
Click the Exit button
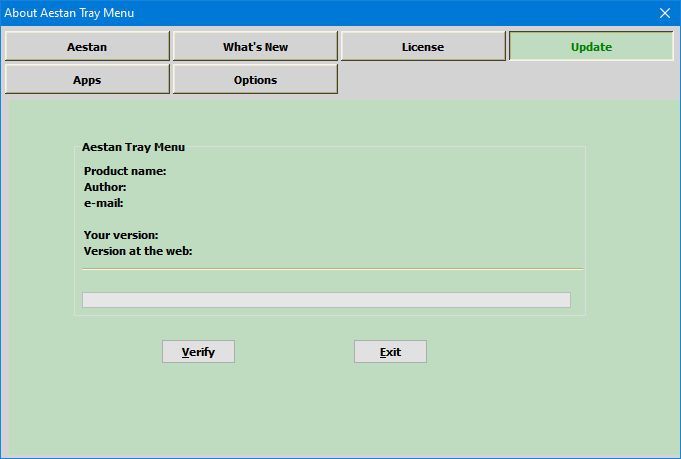[390, 351]
